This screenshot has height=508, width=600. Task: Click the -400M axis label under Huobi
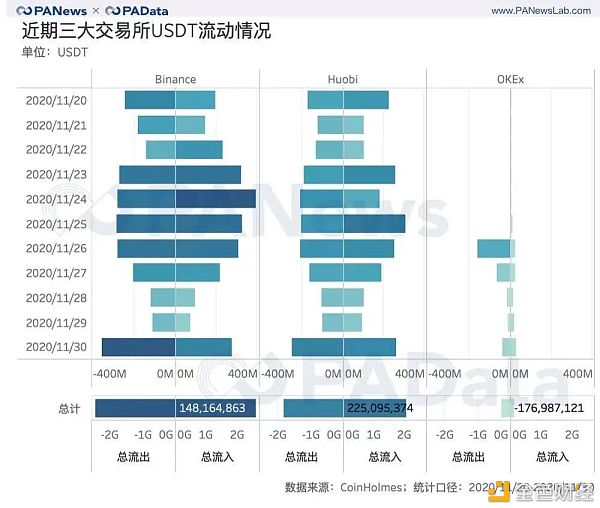coord(278,374)
